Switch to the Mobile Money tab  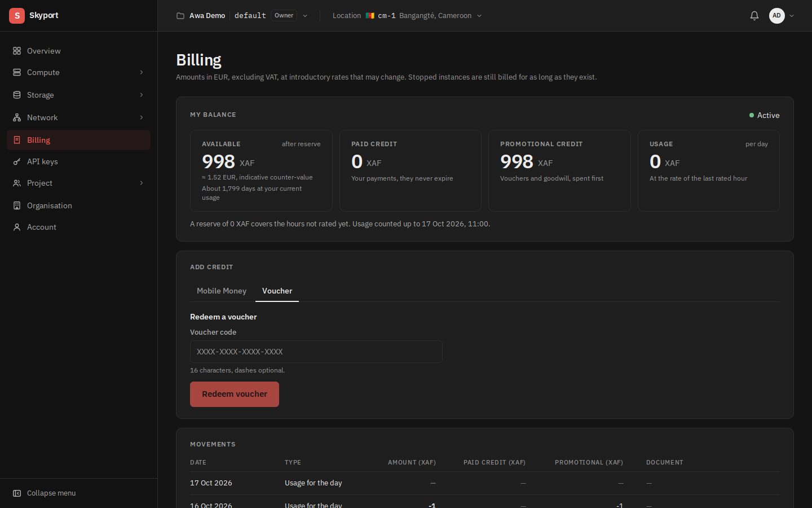coord(222,291)
